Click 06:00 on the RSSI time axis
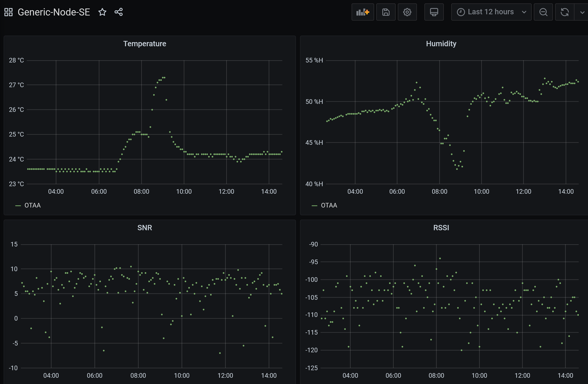Viewport: 588px width, 384px height. pos(393,376)
